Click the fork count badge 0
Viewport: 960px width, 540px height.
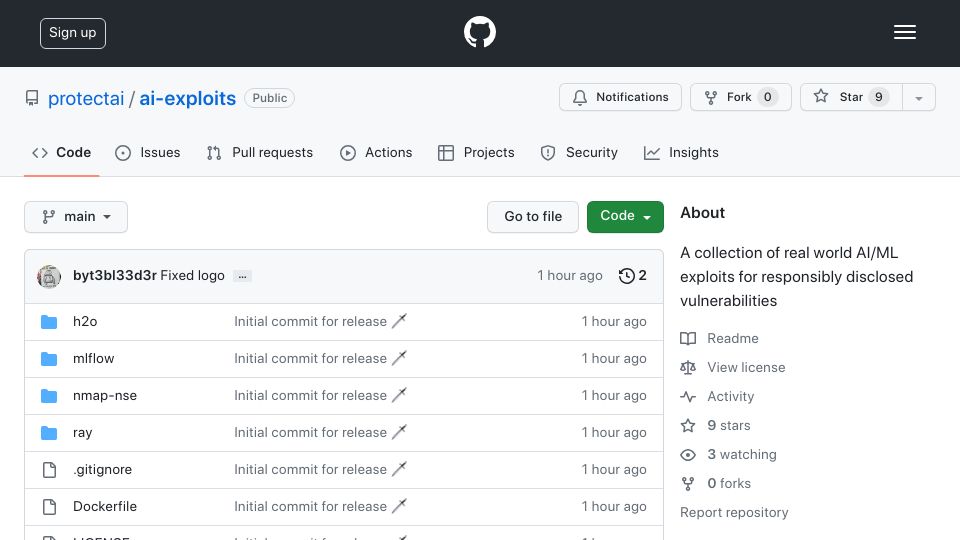767,97
